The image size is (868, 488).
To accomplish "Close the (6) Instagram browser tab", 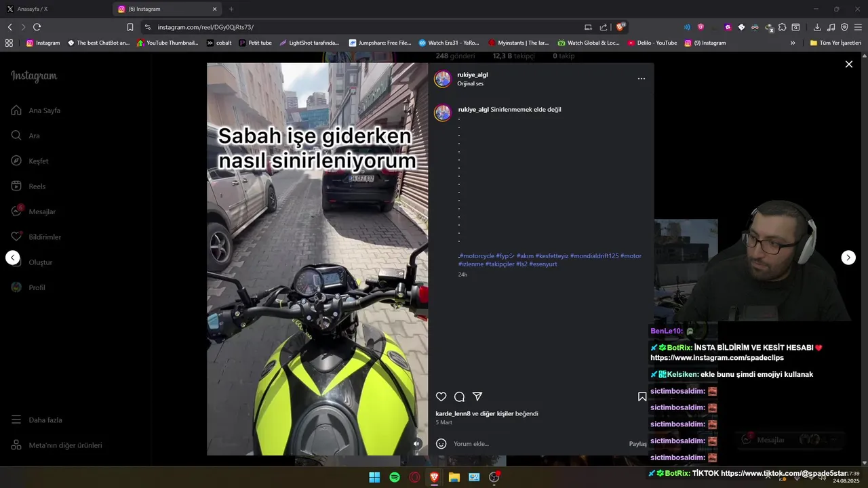I will click(x=215, y=9).
